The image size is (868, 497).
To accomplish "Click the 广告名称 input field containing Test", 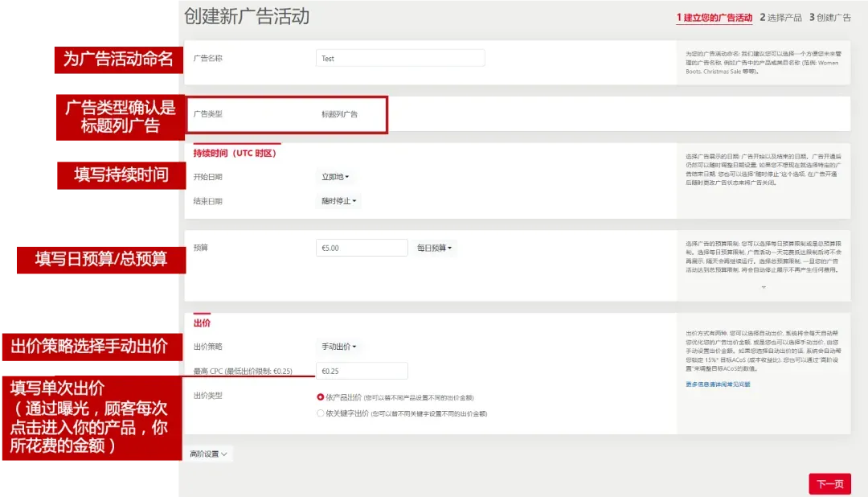I will pos(400,58).
